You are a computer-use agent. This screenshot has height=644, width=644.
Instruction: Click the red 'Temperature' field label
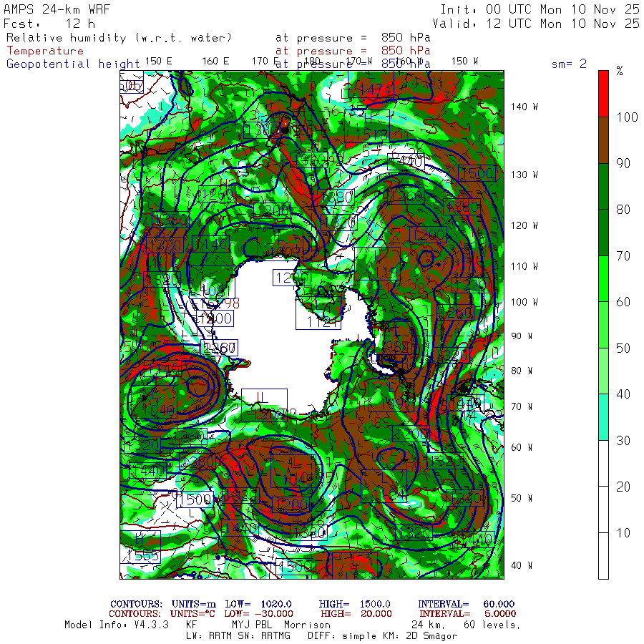(45, 51)
